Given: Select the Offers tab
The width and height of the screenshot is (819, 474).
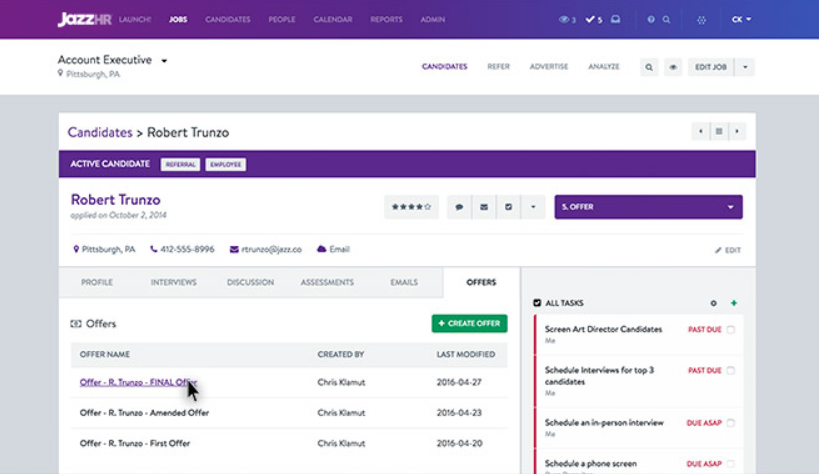Looking at the screenshot, I should point(481,282).
